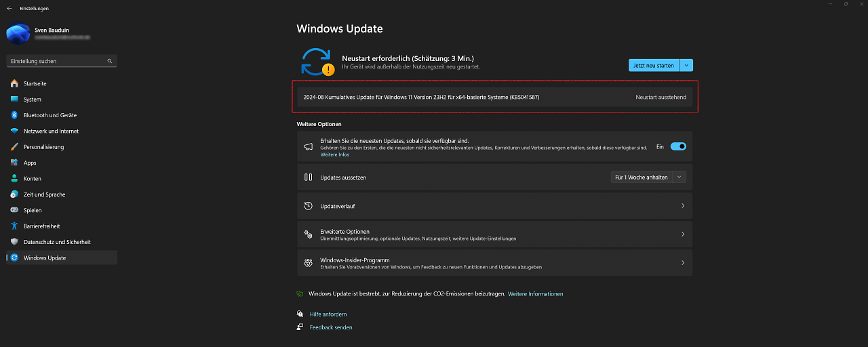
Task: Click the Windows Update page heading
Action: (340, 28)
